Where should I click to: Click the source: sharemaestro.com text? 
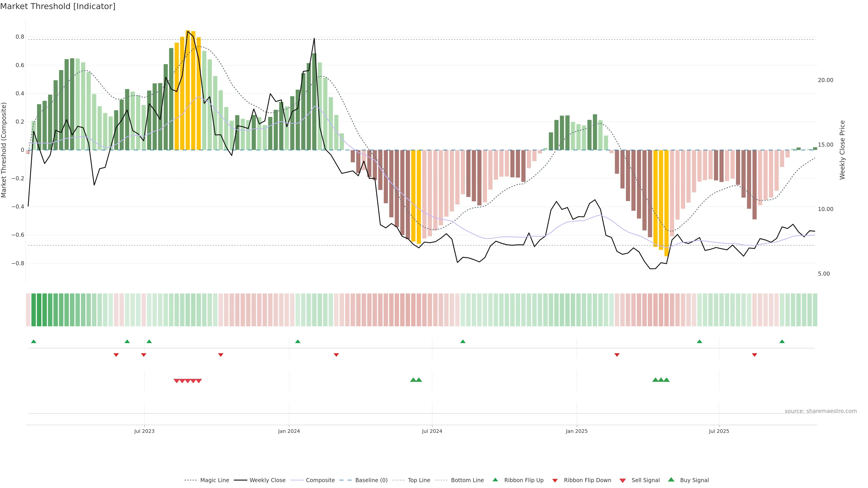point(821,411)
